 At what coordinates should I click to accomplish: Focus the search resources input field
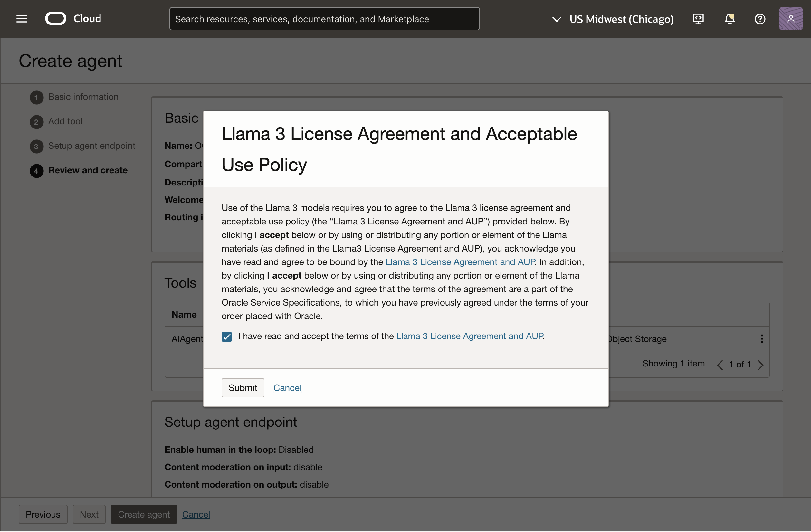point(324,19)
